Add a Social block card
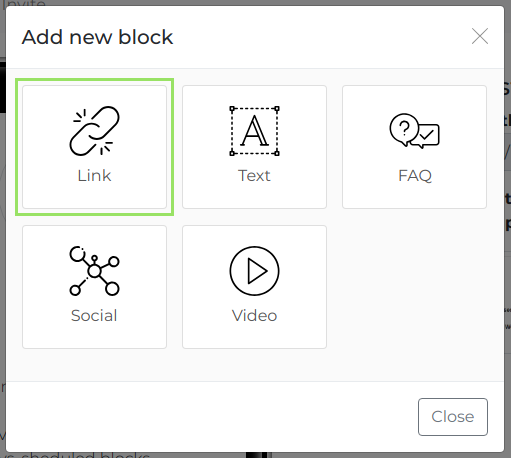 coord(94,287)
